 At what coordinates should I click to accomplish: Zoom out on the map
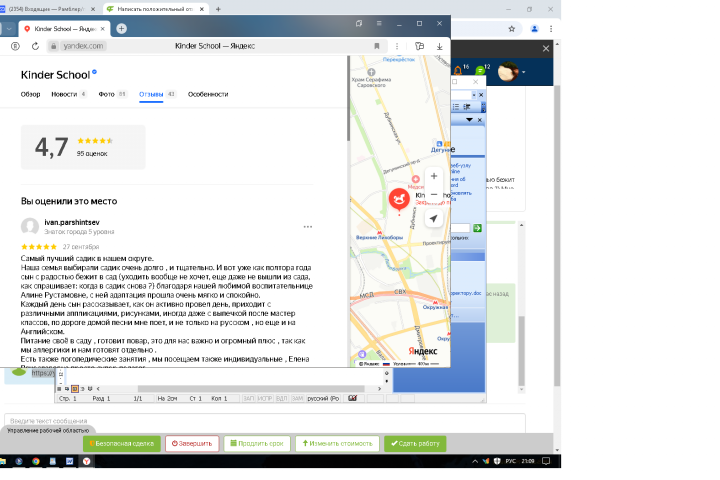click(x=434, y=194)
